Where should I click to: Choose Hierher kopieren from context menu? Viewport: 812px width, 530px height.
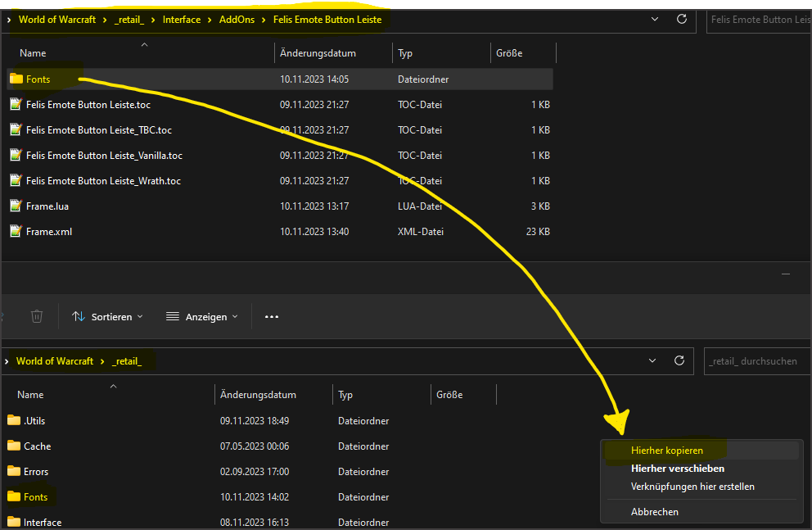click(x=666, y=451)
